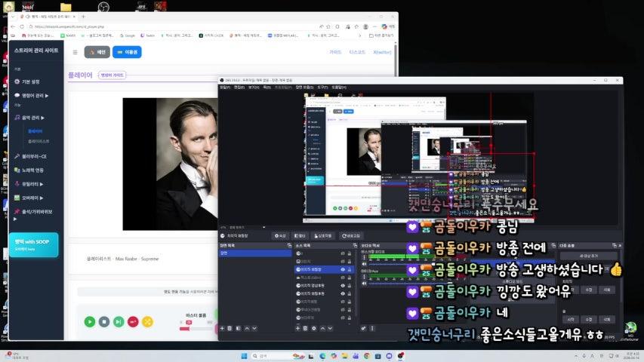
Task: Hide the 치지직 영상후원 source
Action: (343, 286)
